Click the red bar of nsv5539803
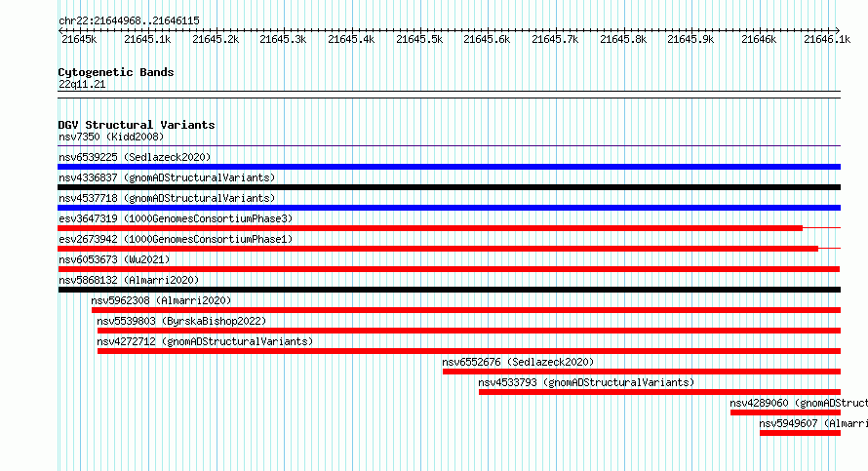Screen dimensions: 868x471 pyautogui.click(x=469, y=331)
